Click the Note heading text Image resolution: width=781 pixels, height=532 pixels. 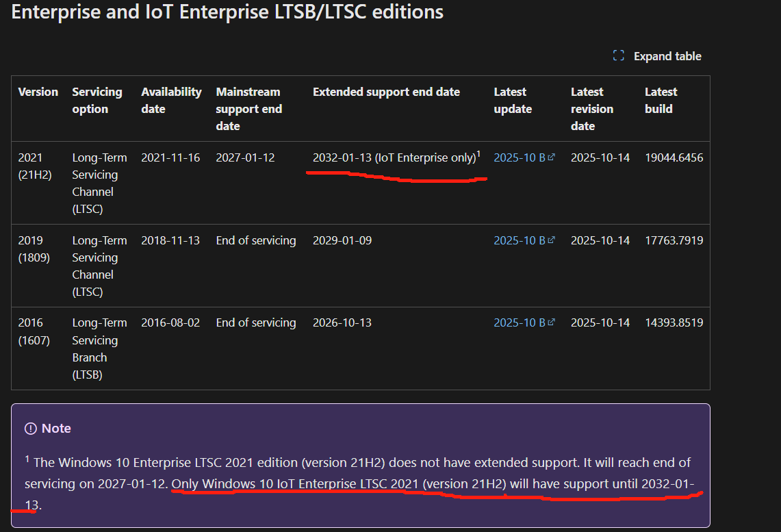tap(56, 429)
